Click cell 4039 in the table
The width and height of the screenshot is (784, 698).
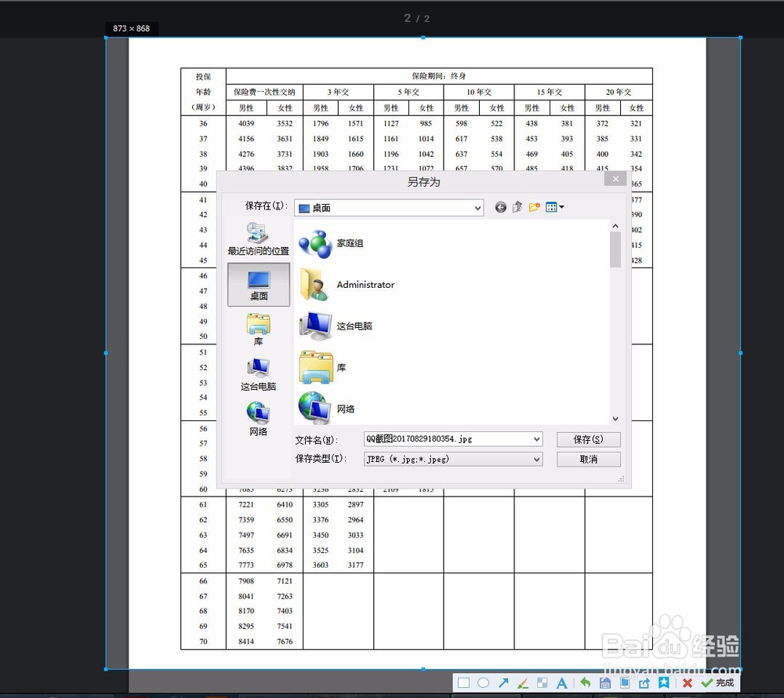[x=246, y=123]
